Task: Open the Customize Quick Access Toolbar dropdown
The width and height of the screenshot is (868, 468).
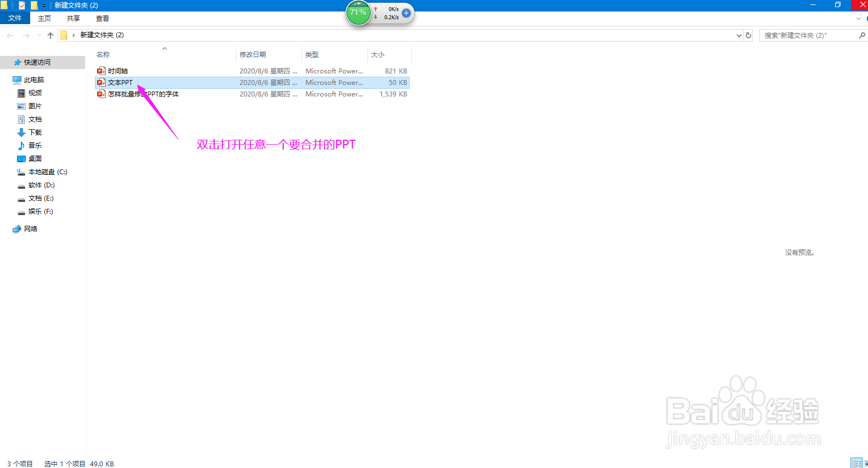Action: [44, 5]
